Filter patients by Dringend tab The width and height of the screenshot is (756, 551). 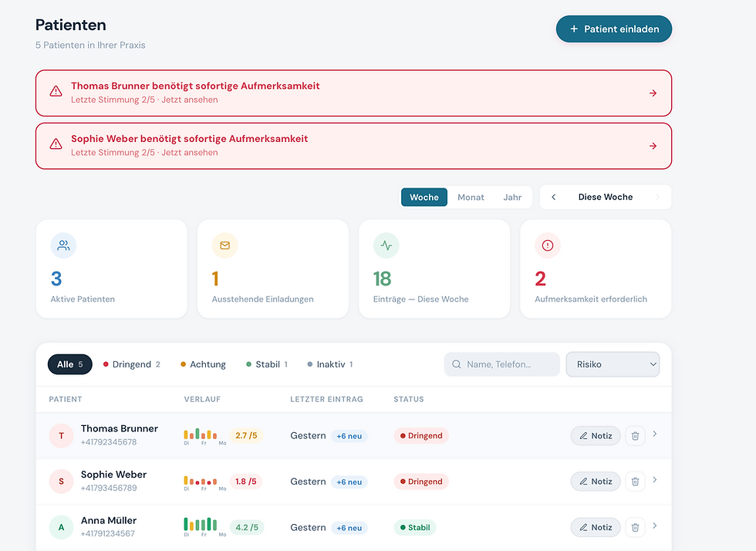coord(132,364)
